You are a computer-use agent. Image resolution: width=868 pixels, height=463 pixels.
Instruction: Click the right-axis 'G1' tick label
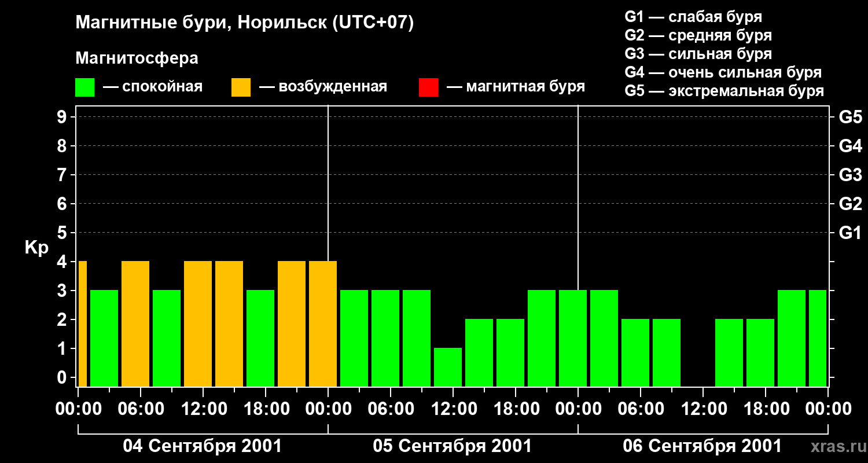(x=850, y=233)
